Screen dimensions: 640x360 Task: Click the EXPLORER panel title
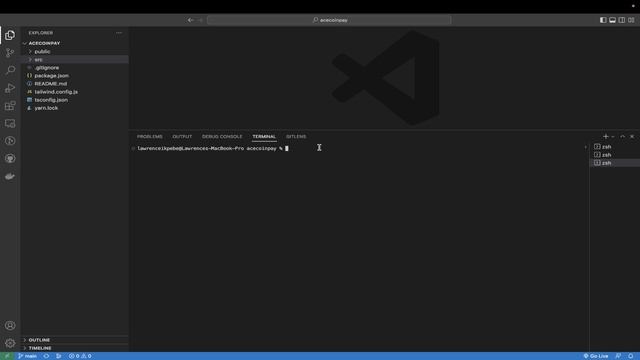(x=41, y=33)
